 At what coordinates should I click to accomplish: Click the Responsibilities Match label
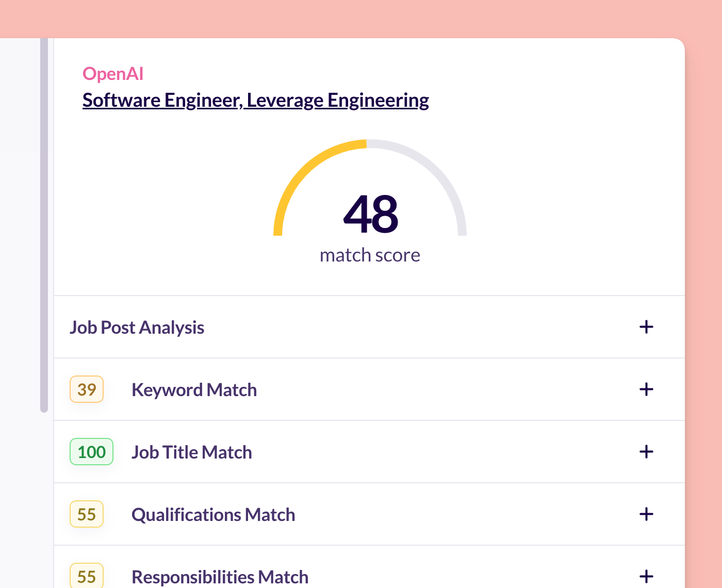[220, 577]
